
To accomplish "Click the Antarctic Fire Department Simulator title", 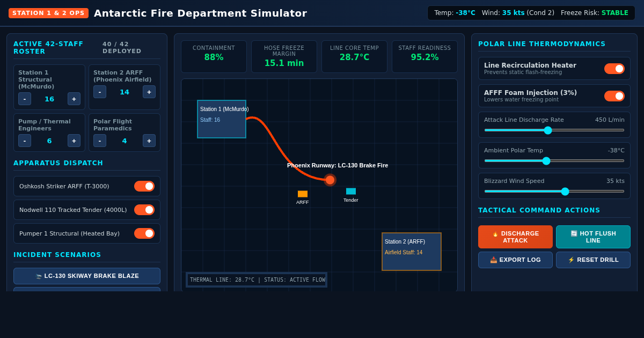I will coord(200,13).
